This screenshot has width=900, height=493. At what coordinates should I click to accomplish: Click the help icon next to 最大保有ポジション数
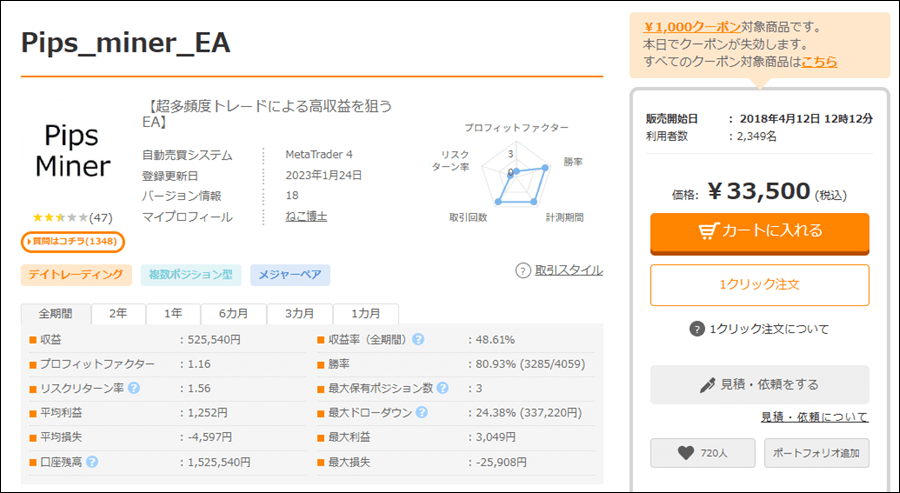coord(443,389)
